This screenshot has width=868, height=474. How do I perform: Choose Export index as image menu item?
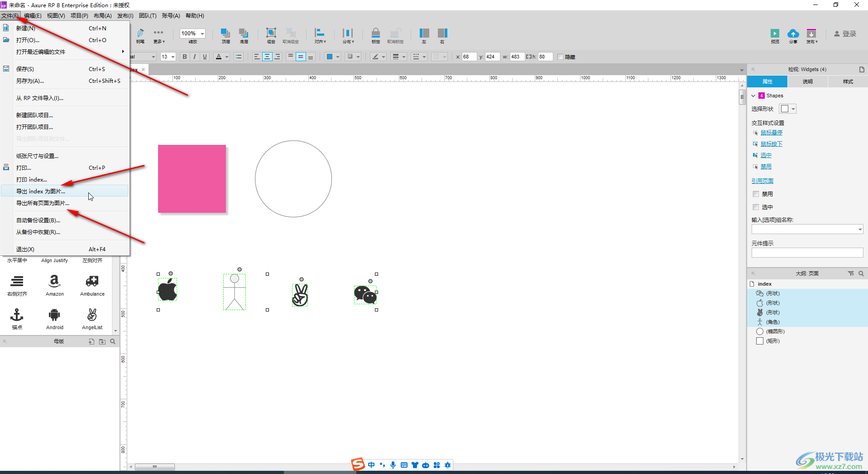click(x=65, y=191)
